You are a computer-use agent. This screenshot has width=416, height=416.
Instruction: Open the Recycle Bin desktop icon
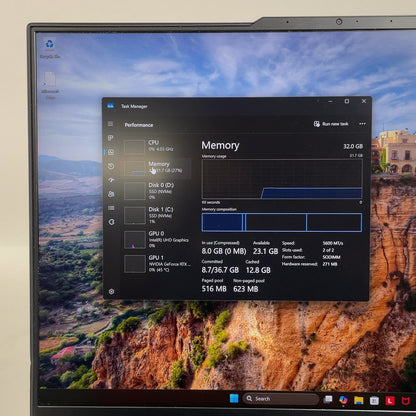pos(50,49)
